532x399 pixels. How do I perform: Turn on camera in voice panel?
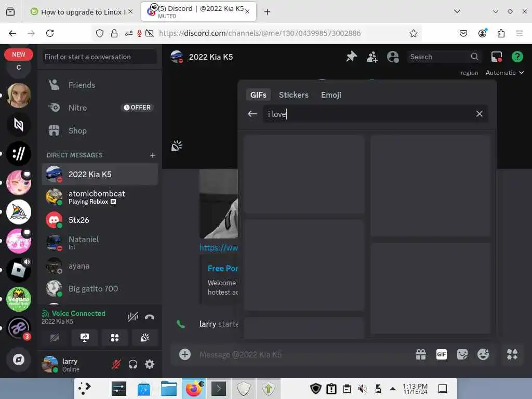[x=54, y=338]
